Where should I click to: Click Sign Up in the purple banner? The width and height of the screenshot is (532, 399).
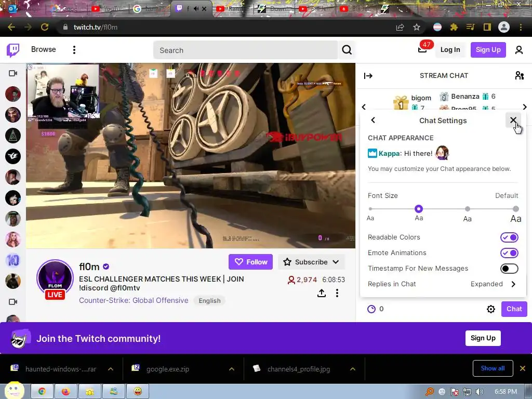click(x=483, y=338)
